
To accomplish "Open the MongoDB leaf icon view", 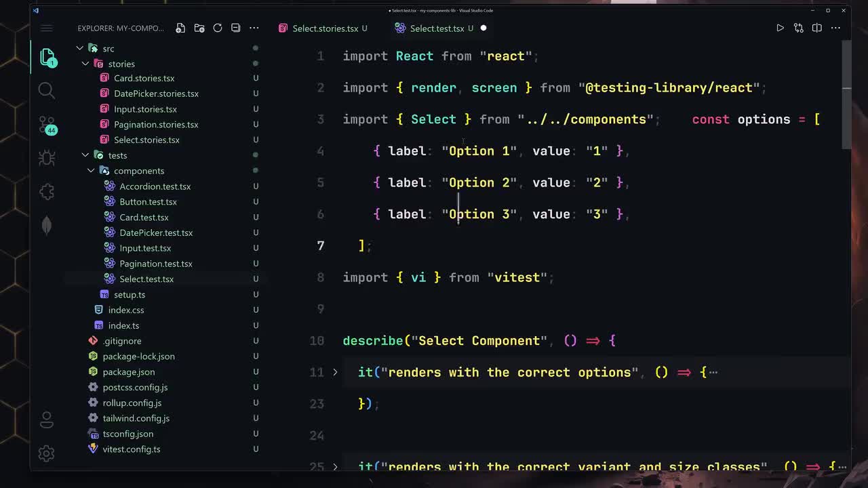I will (47, 225).
